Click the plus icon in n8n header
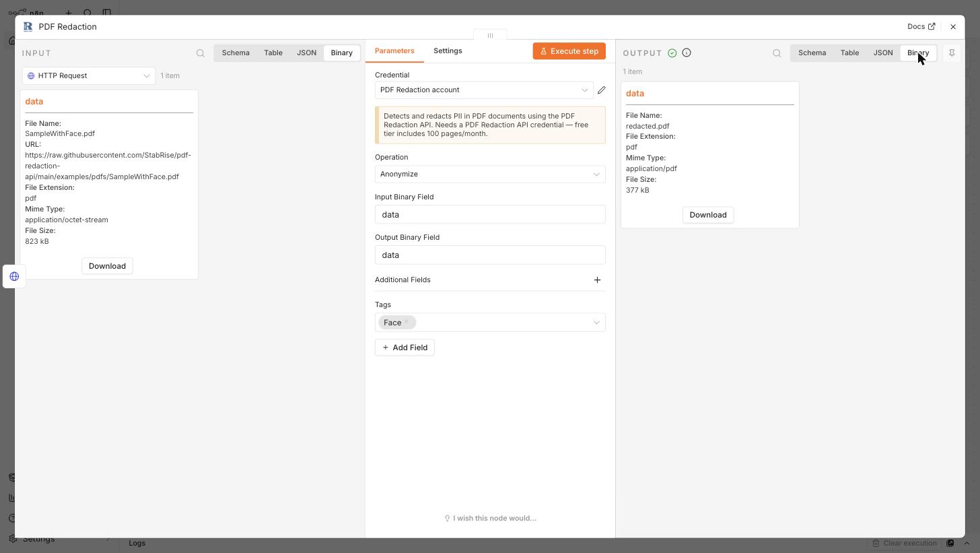 pos(69,13)
